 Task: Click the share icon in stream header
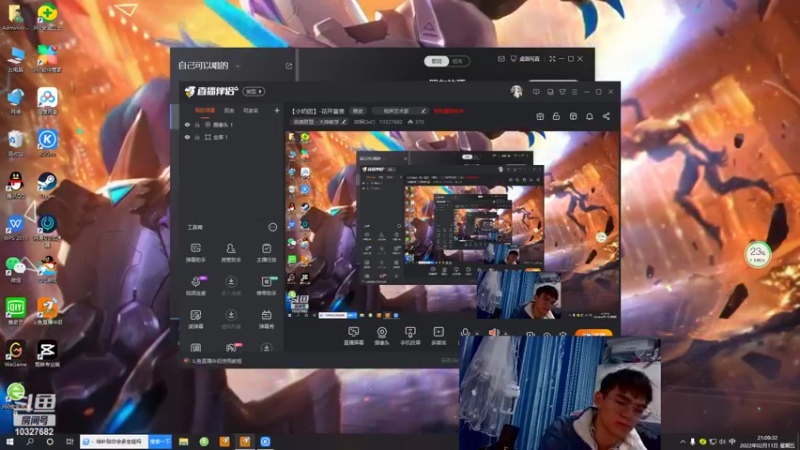[606, 116]
